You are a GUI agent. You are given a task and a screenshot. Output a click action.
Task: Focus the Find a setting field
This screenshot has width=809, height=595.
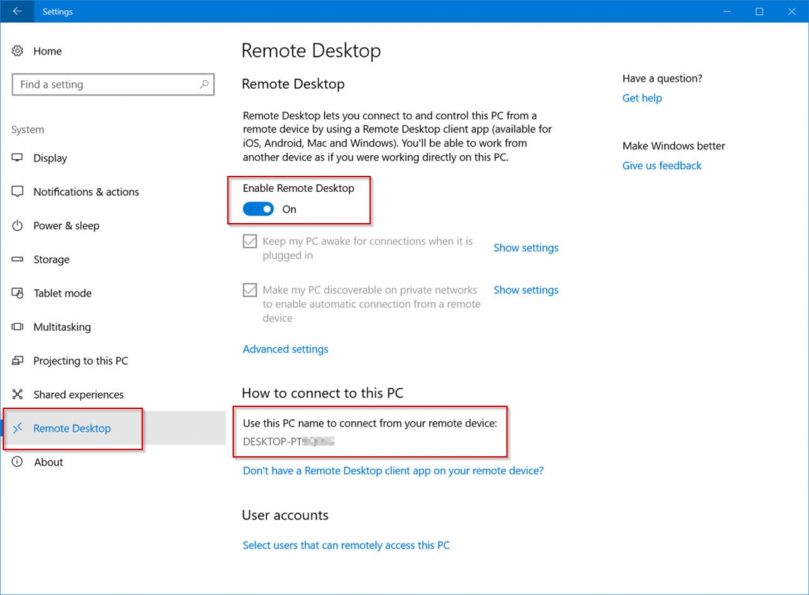(x=113, y=84)
